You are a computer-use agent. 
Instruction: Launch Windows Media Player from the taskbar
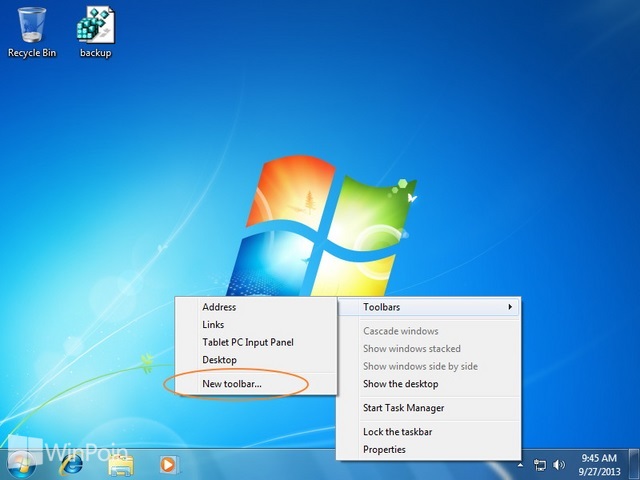coord(168,464)
